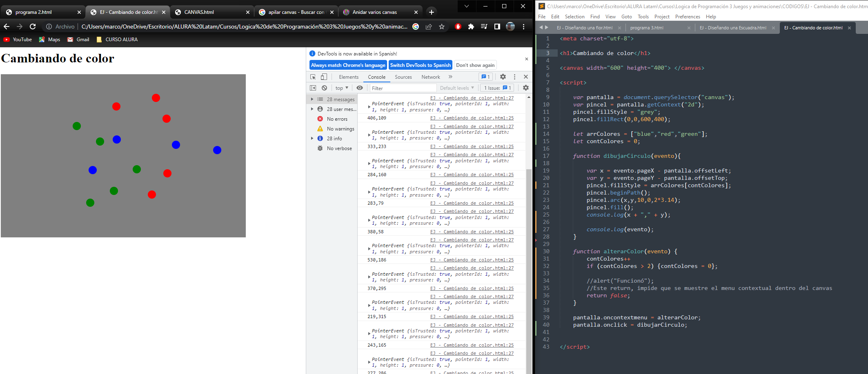Open DevTools settings gear
This screenshot has height=374, width=868.
point(503,77)
